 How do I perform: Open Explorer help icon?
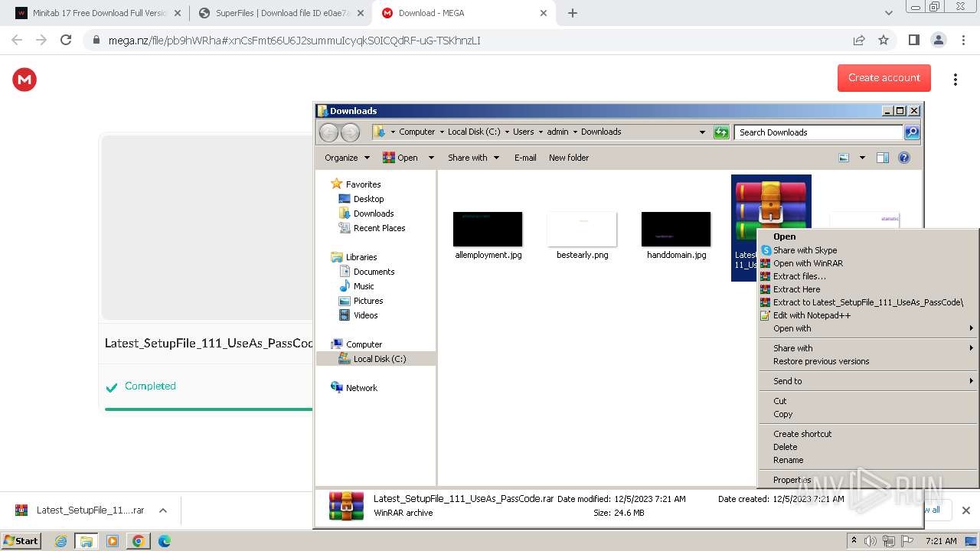point(904,158)
